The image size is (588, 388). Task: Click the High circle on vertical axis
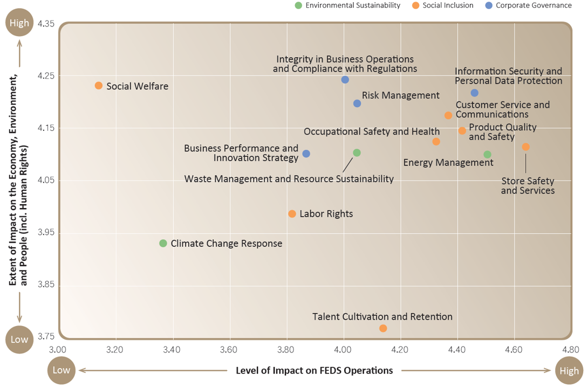click(x=19, y=23)
